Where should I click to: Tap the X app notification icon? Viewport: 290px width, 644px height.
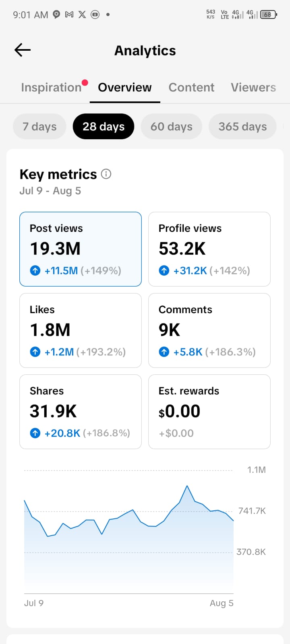(82, 14)
